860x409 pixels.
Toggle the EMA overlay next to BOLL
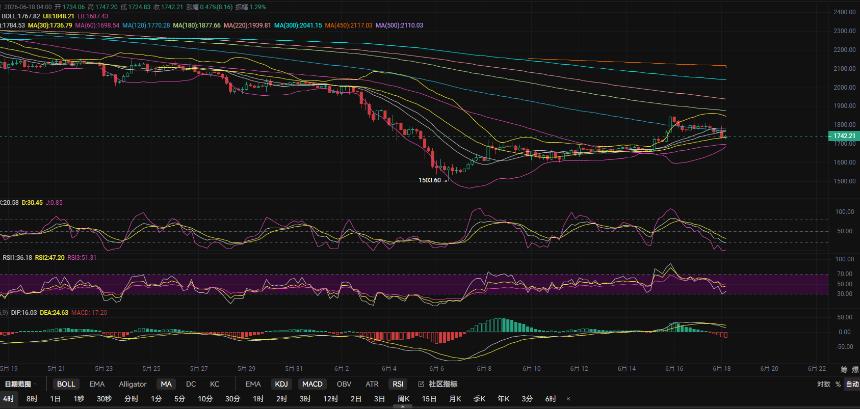coord(97,384)
